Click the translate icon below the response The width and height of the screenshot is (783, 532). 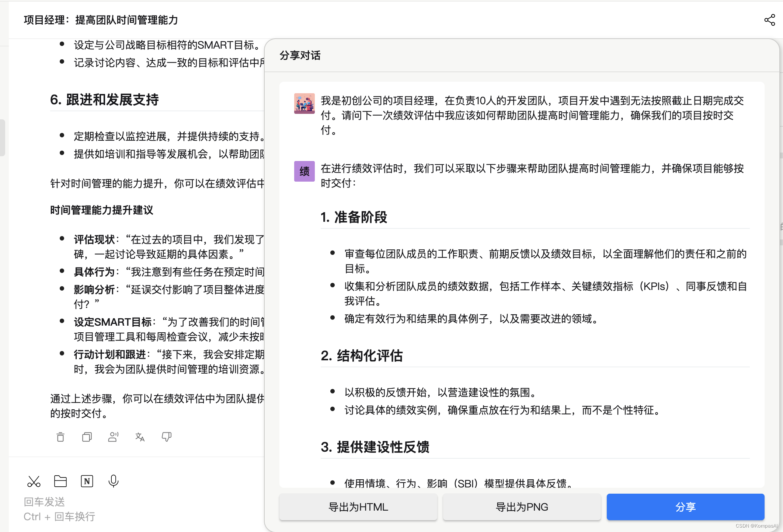pos(140,437)
